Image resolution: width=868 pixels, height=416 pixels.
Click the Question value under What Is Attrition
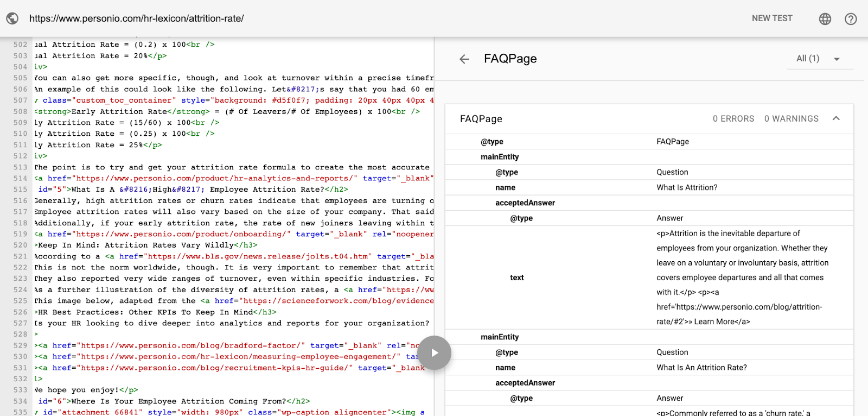[x=672, y=172]
